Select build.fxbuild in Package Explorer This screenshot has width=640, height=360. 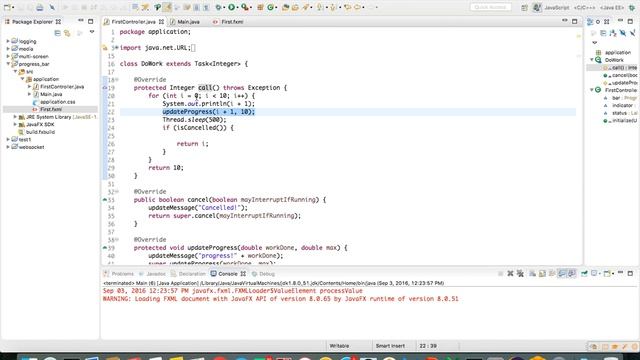(x=40, y=132)
